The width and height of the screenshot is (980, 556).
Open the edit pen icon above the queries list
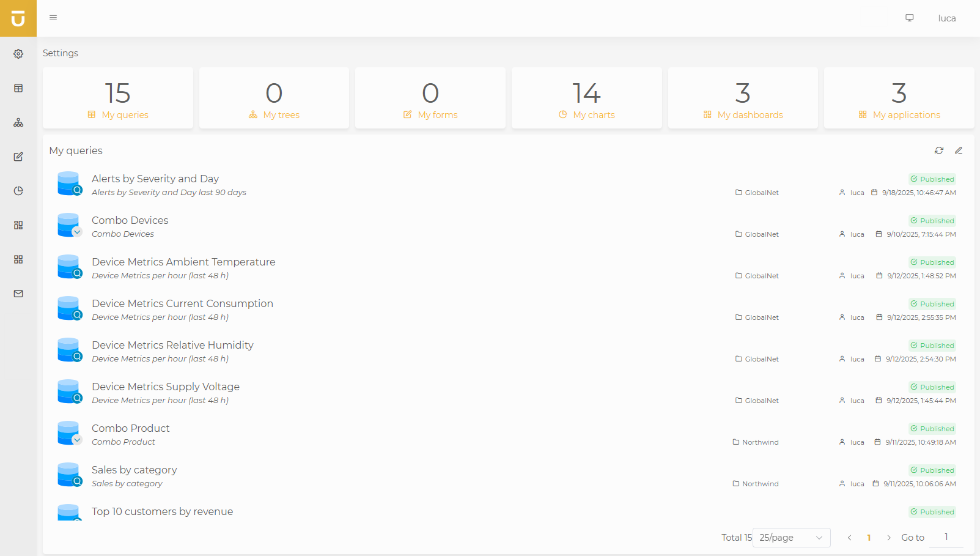[x=959, y=150]
